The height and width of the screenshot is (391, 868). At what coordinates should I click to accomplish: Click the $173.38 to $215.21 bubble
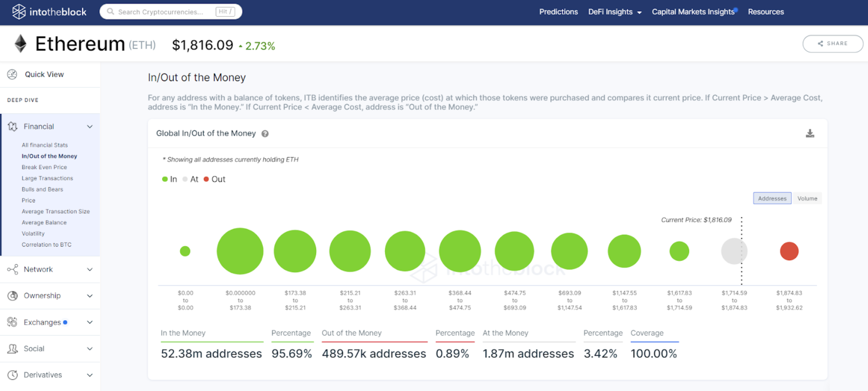click(295, 251)
